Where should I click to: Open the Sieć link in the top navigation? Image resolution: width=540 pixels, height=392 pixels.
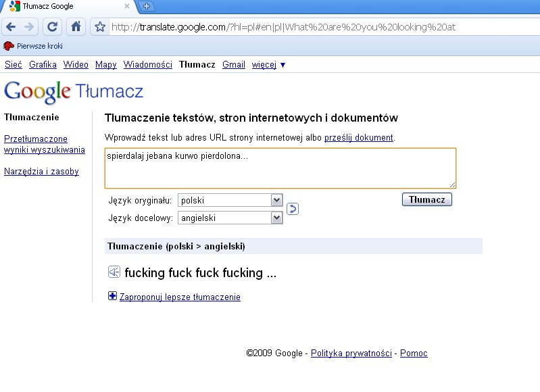click(14, 65)
